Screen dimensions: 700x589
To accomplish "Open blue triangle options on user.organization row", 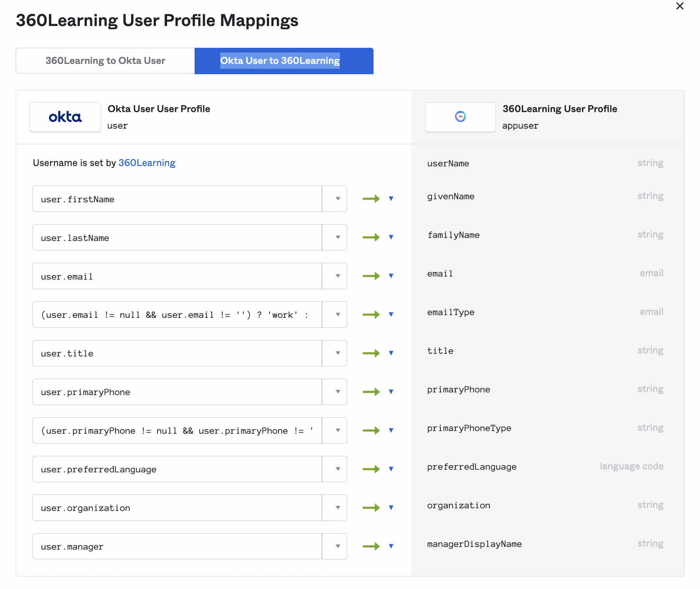I will pyautogui.click(x=391, y=508).
